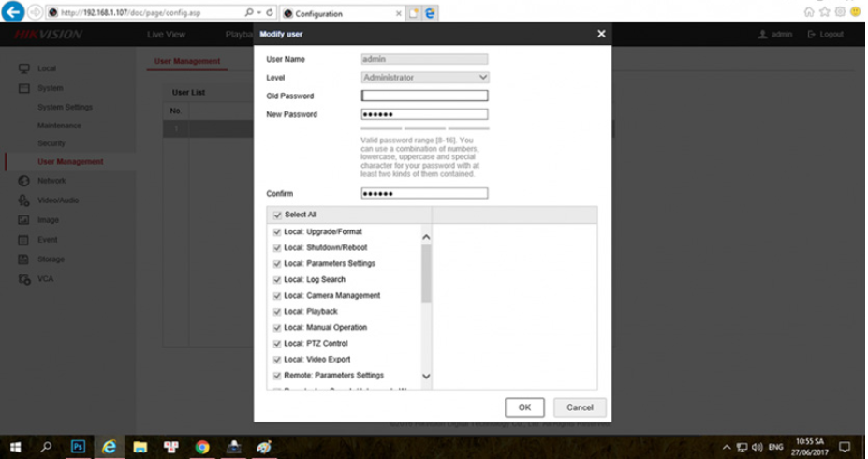Open the Video/Audio sidebar icon
The height and width of the screenshot is (459, 868).
(x=23, y=200)
